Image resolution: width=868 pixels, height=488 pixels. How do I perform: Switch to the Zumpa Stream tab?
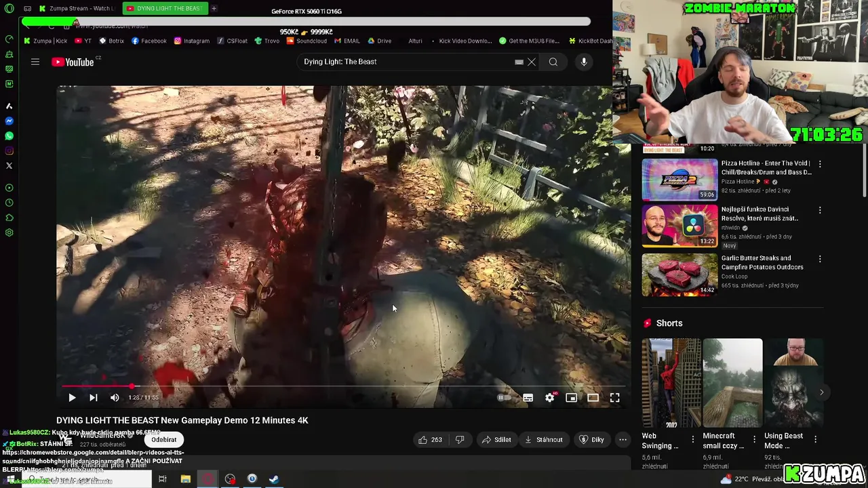(x=76, y=8)
